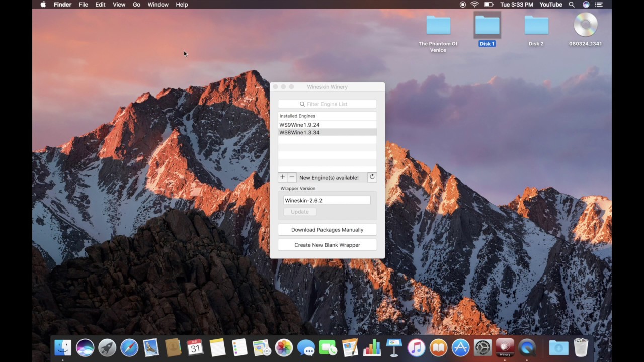644x362 pixels.
Task: Open the Edit menu
Action: 100,5
